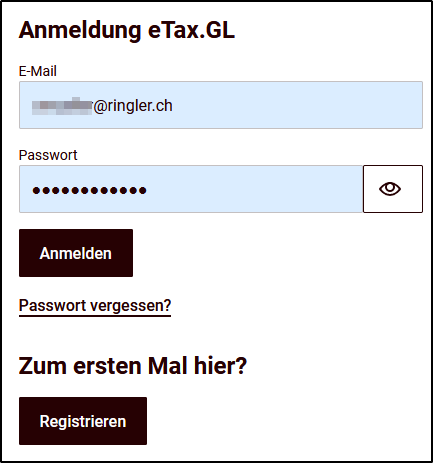This screenshot has width=433, height=463.
Task: Click the blurred username part of the email
Action: pos(62,106)
